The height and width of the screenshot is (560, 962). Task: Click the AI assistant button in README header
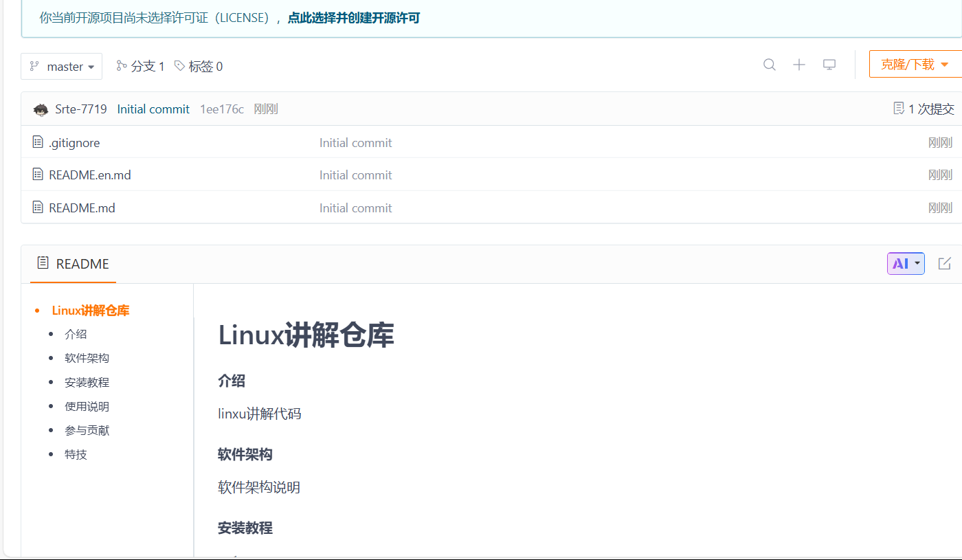906,263
